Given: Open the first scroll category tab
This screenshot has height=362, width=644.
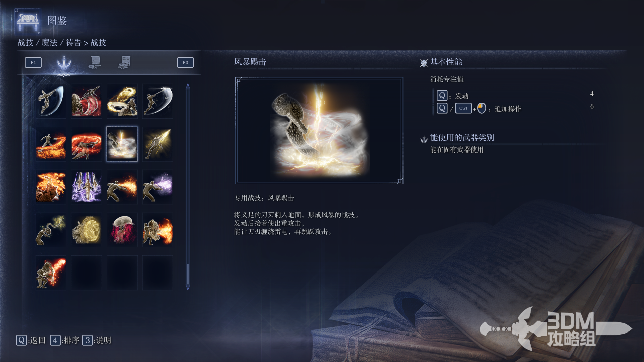Looking at the screenshot, I should tap(95, 62).
